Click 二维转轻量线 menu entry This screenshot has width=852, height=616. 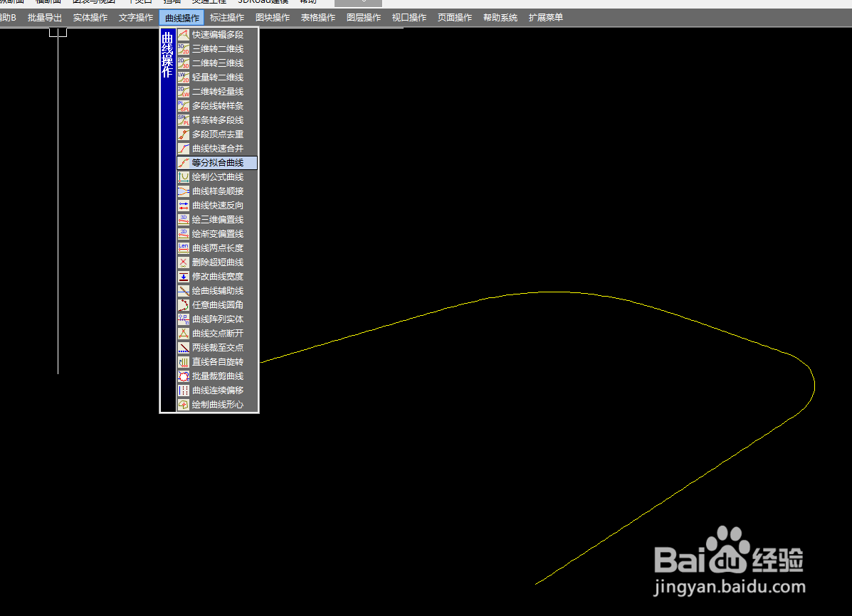(x=217, y=91)
